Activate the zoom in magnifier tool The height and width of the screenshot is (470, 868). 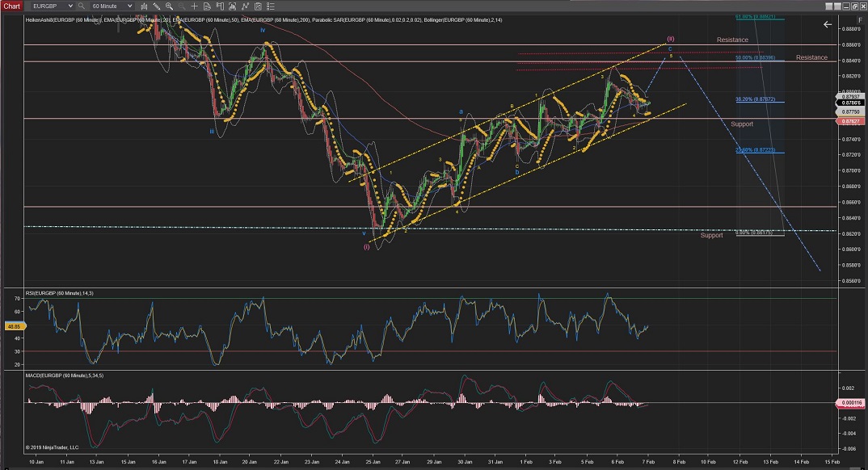pos(169,6)
